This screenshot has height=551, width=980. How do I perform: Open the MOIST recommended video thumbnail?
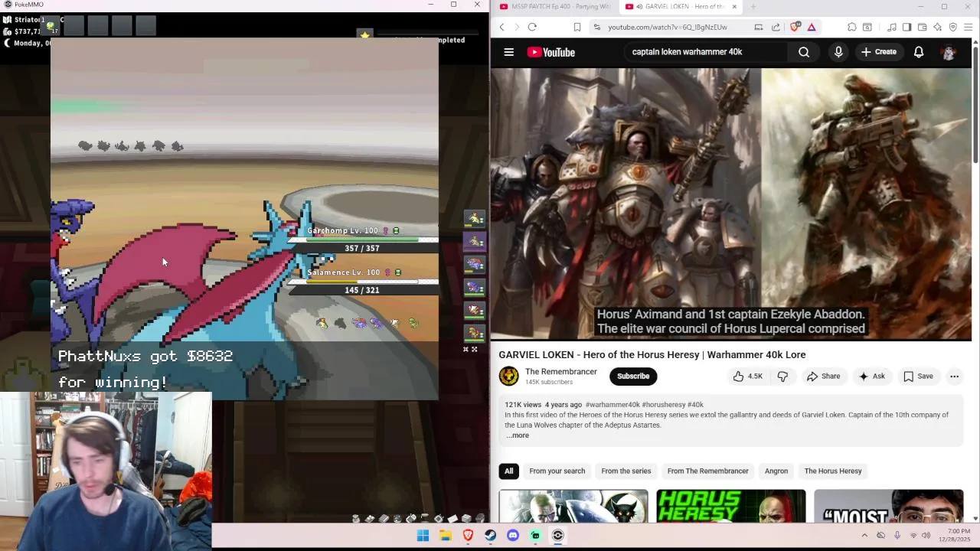pos(888,506)
